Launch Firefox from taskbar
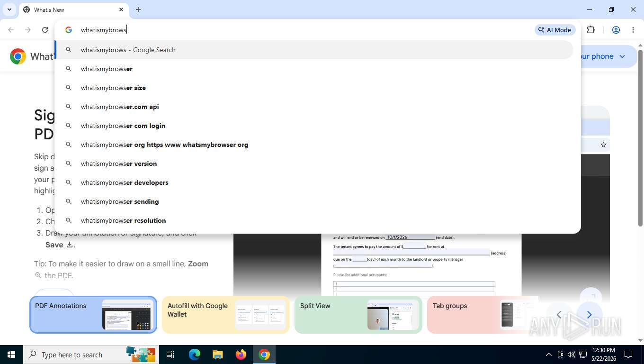This screenshot has width=644, height=364. coord(241,355)
